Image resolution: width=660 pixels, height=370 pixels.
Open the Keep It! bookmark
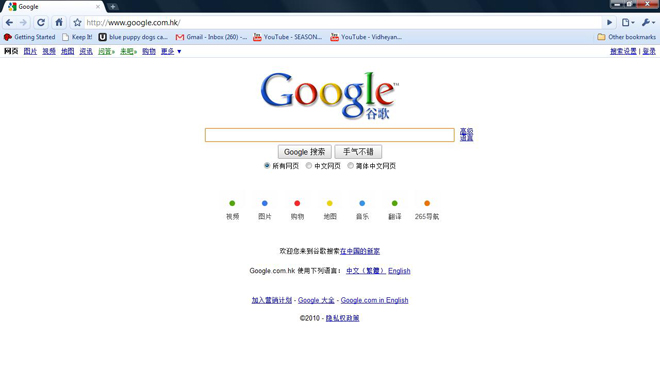click(x=77, y=37)
